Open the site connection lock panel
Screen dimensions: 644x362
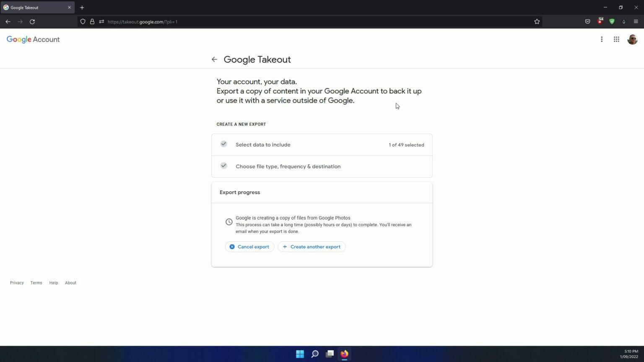pos(92,21)
